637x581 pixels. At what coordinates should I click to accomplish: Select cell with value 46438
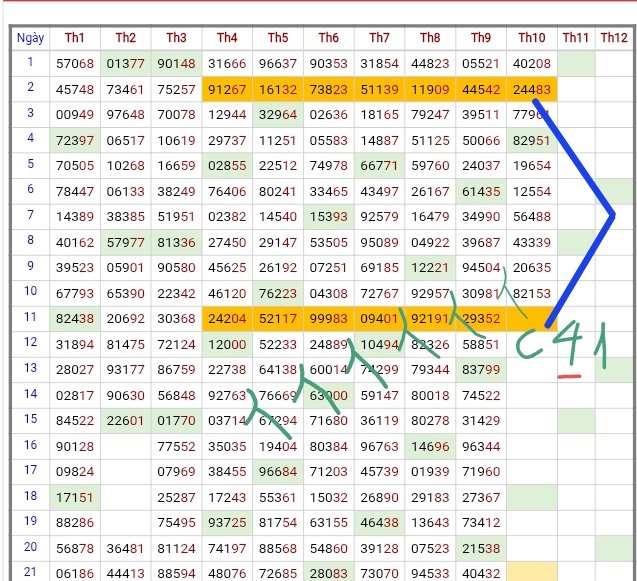(379, 522)
